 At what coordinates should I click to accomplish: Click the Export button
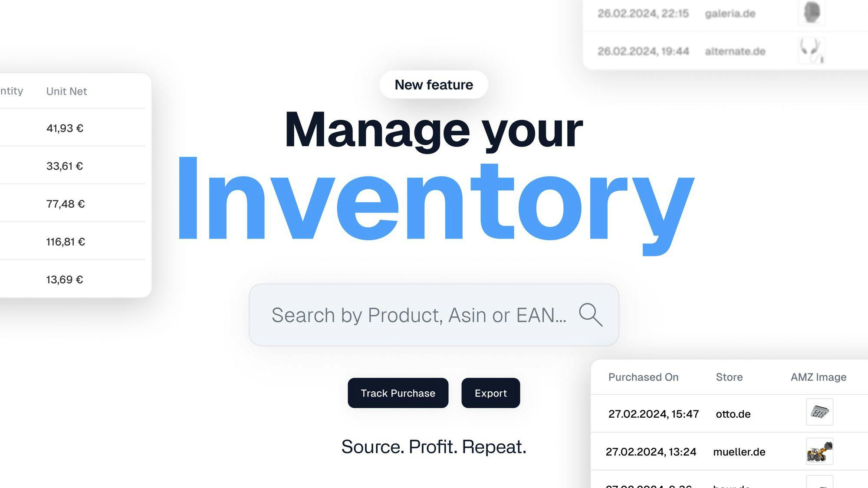click(x=490, y=393)
